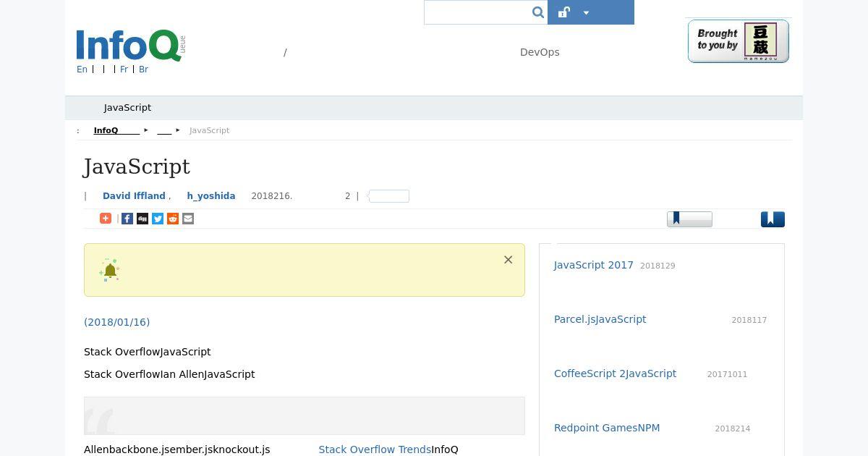
Task: Open related article CoffeeScript 2JavaScript
Action: tap(615, 373)
